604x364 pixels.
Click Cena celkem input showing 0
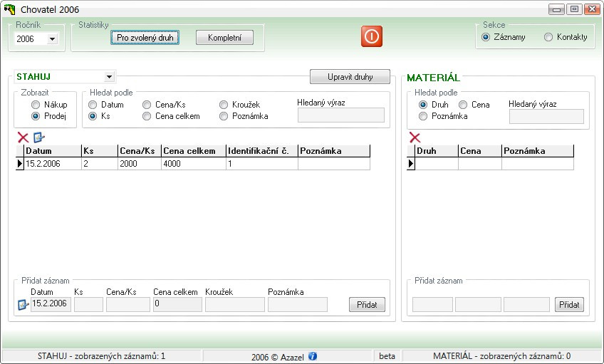pyautogui.click(x=177, y=304)
